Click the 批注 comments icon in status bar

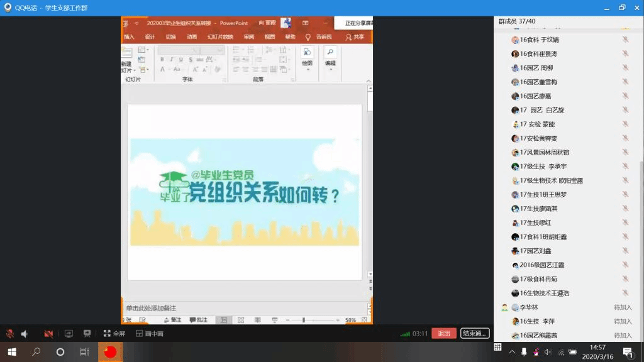(199, 320)
